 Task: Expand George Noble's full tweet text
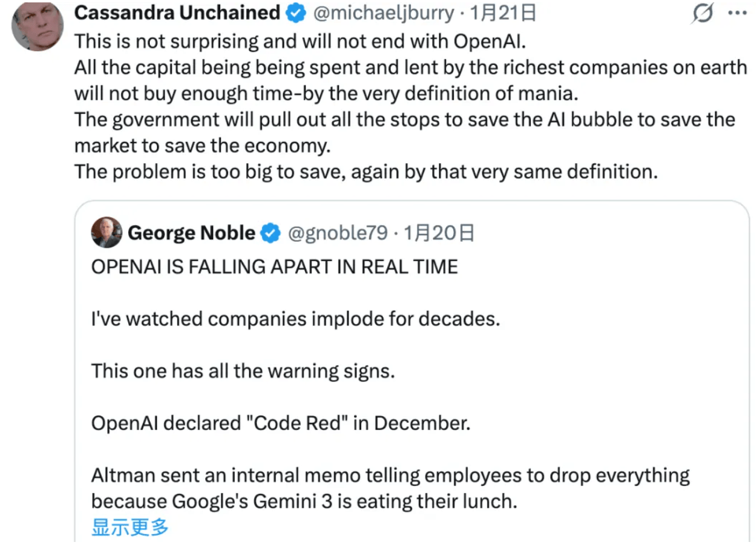[x=129, y=528]
